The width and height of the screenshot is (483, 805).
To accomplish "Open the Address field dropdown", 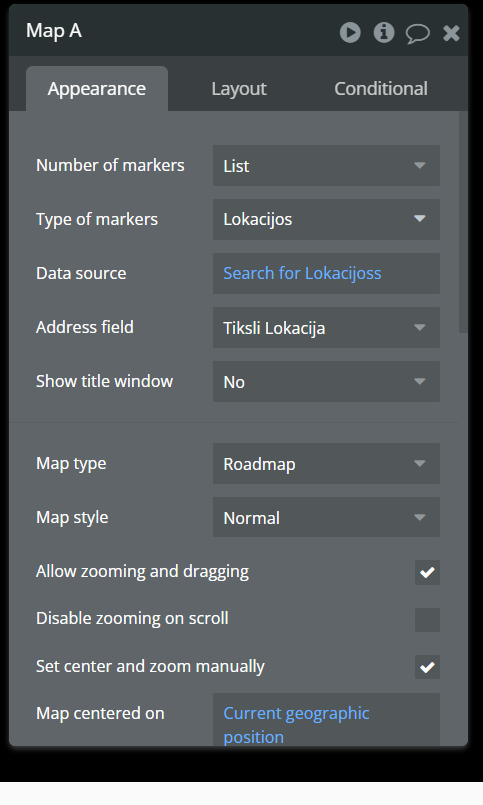I will coord(326,328).
